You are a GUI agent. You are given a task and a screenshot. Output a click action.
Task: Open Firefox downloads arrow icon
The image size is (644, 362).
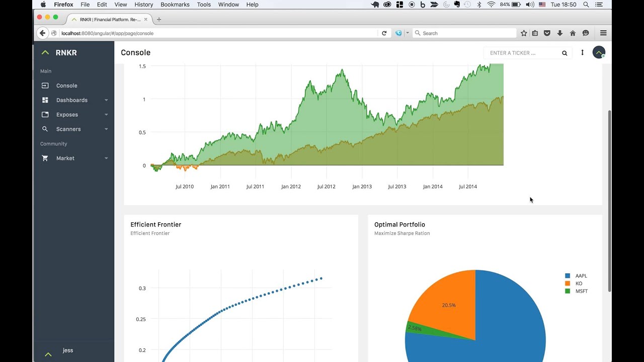(x=560, y=33)
